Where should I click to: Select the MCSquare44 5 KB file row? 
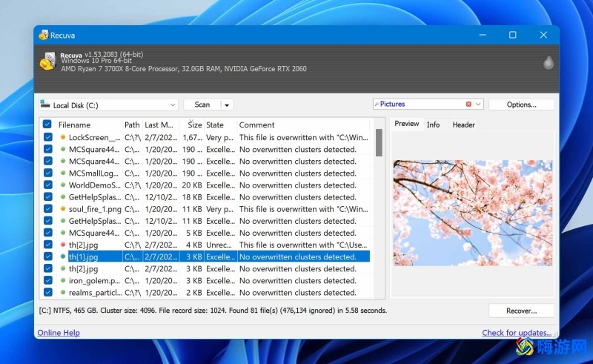tap(206, 233)
